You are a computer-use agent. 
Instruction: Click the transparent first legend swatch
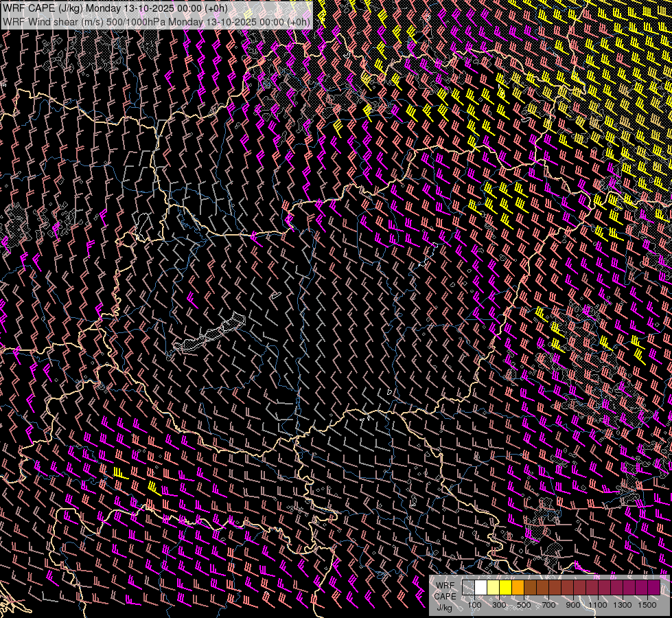468,588
